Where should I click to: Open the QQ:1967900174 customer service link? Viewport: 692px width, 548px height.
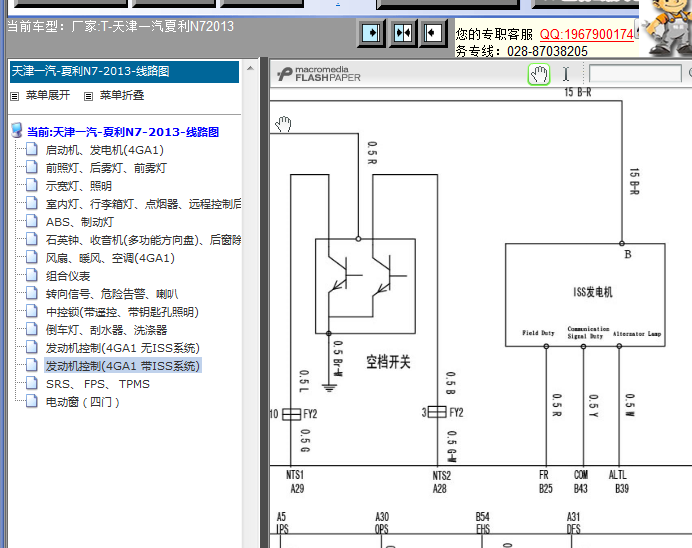tap(587, 34)
